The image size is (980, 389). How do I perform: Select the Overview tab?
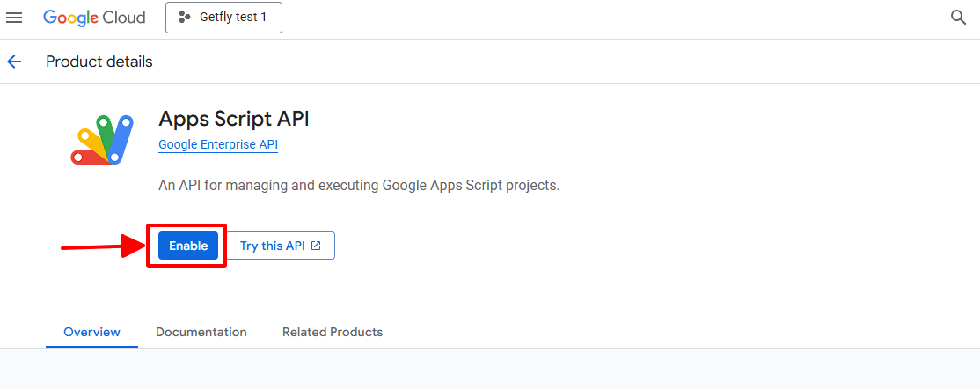[91, 332]
